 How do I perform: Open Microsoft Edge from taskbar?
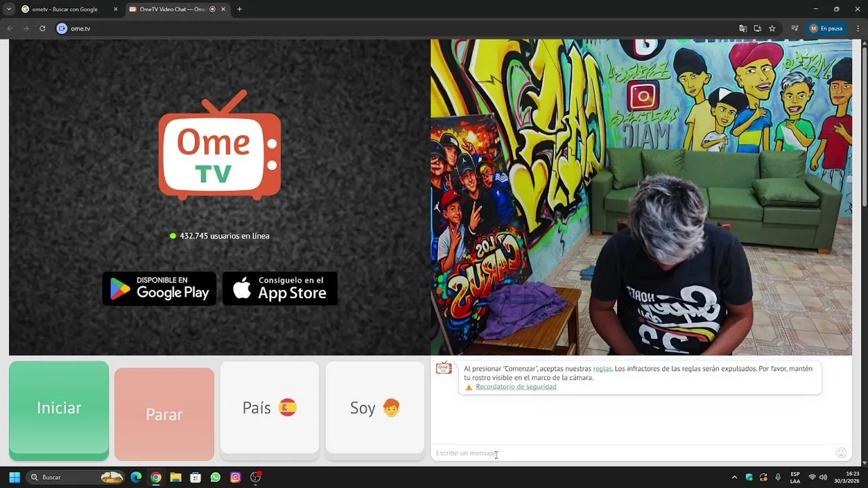[x=136, y=477]
